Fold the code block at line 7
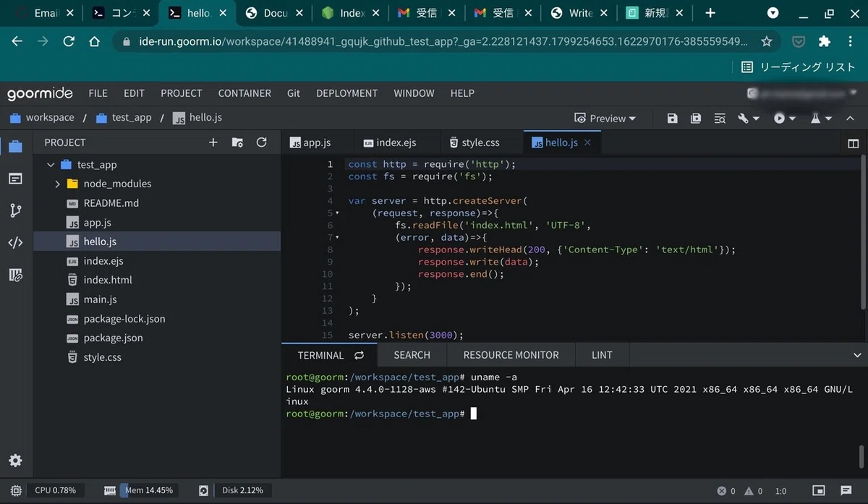 coord(337,237)
